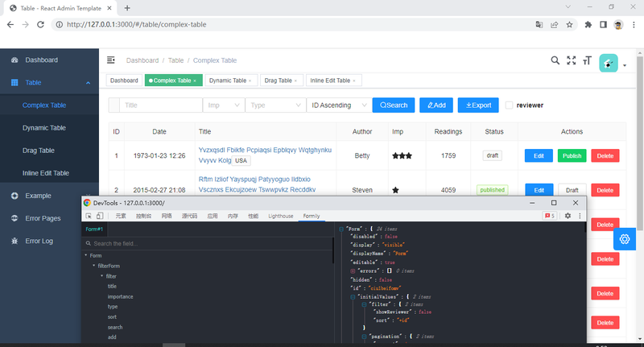Screen dimensions: 644x347
Task: Select the importance field in tree
Action: [x=120, y=296]
